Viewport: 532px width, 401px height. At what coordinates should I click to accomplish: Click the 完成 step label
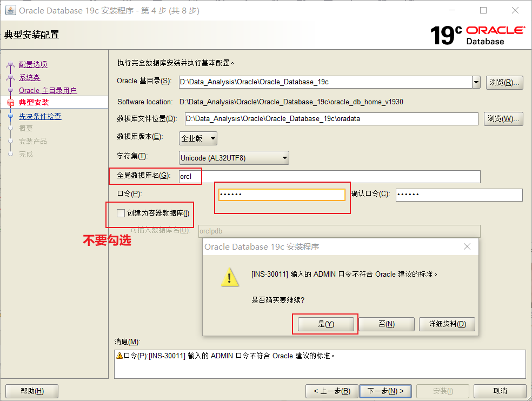point(26,154)
